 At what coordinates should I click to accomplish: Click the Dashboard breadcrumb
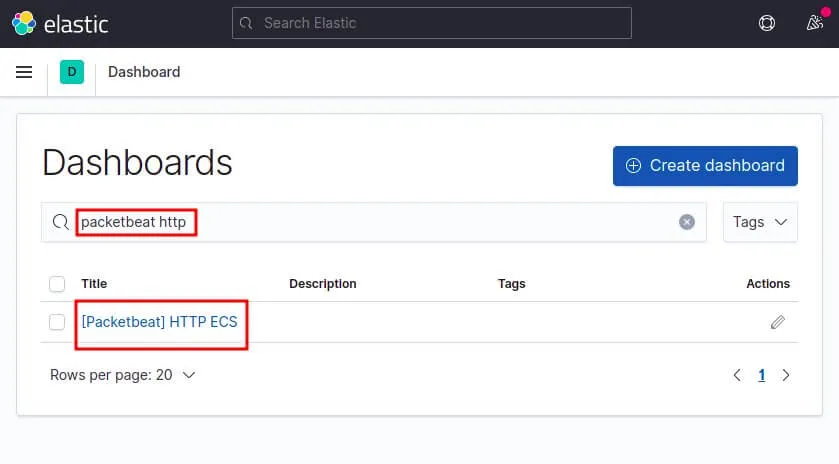(144, 72)
